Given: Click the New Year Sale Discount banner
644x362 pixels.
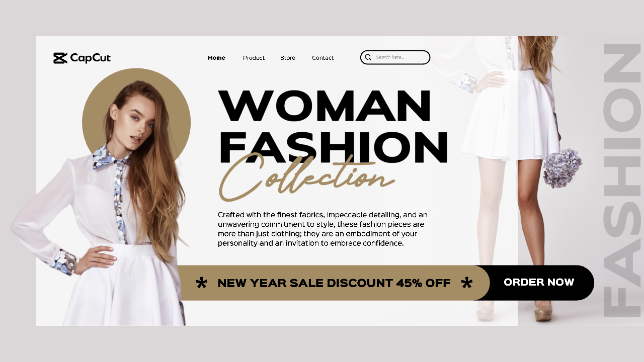Looking at the screenshot, I should tap(334, 283).
